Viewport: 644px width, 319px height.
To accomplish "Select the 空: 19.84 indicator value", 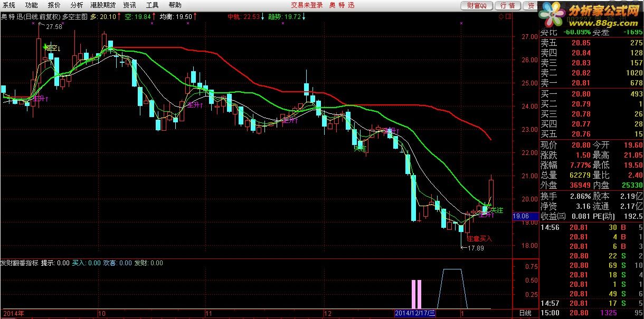I will pyautogui.click(x=140, y=17).
